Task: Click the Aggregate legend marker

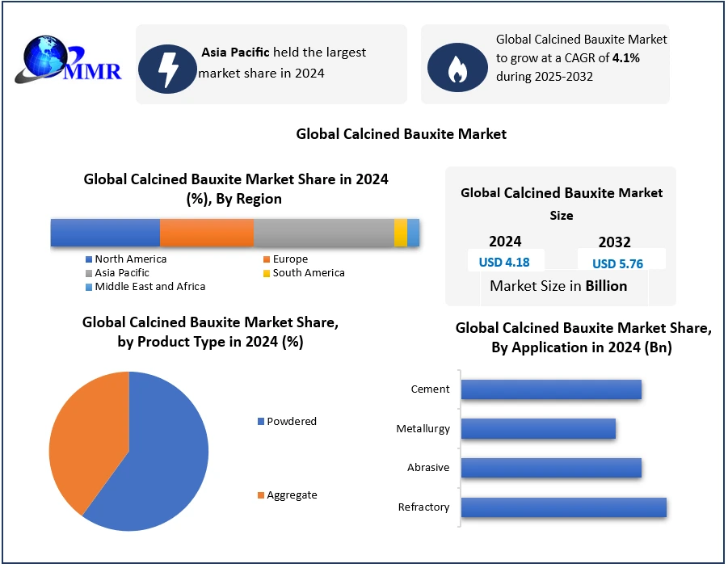Action: tap(261, 495)
